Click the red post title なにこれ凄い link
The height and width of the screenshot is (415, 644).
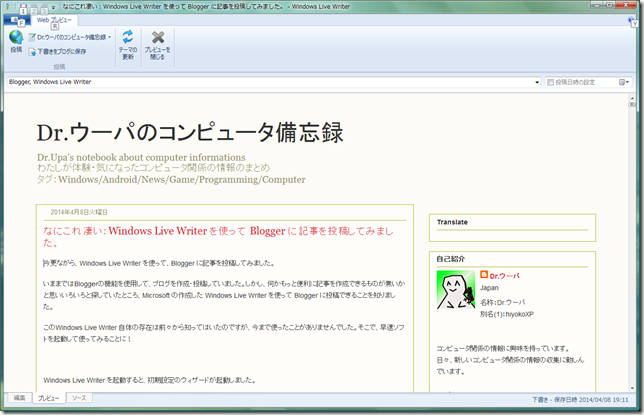coord(218,236)
